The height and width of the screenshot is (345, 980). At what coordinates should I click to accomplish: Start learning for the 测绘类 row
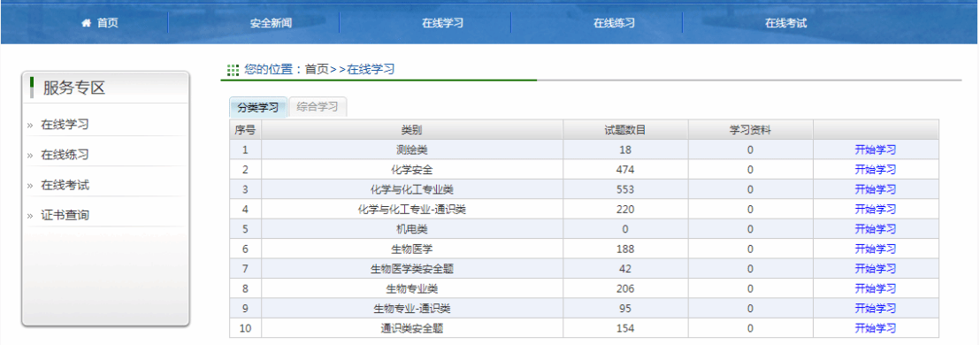[x=876, y=150]
